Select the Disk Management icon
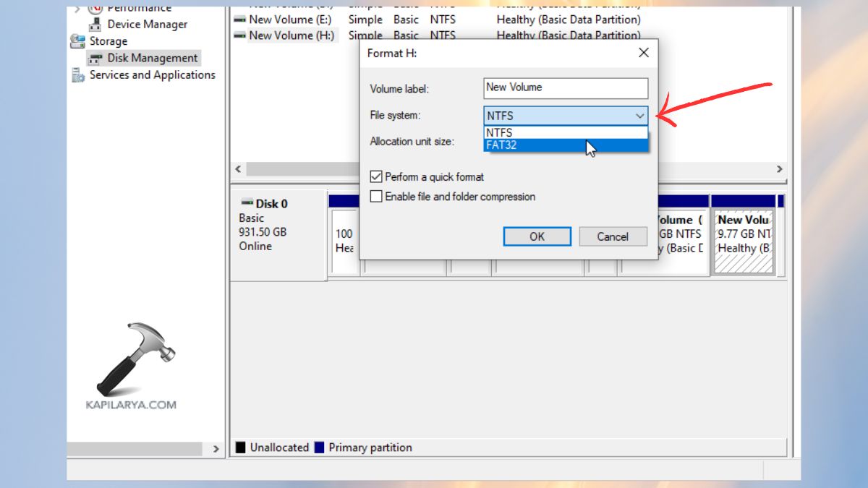 tap(95, 57)
